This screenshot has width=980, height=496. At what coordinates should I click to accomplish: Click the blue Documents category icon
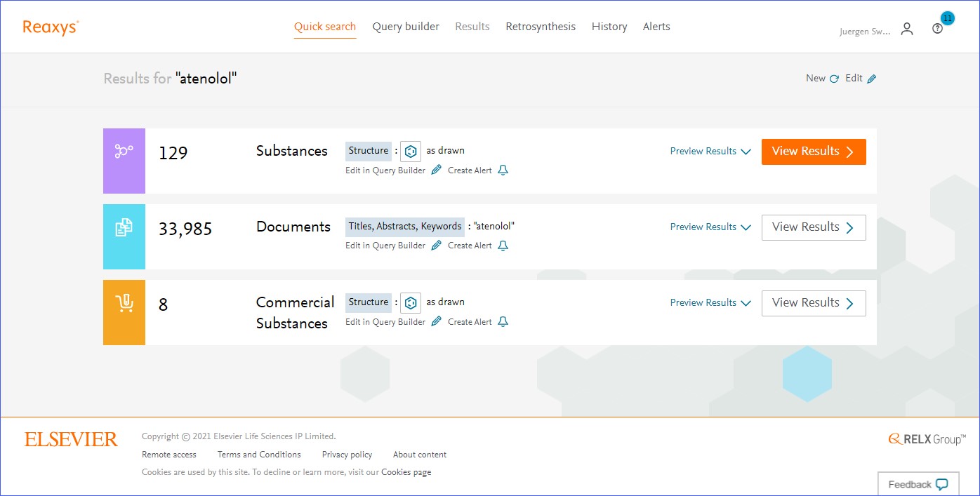click(x=124, y=227)
